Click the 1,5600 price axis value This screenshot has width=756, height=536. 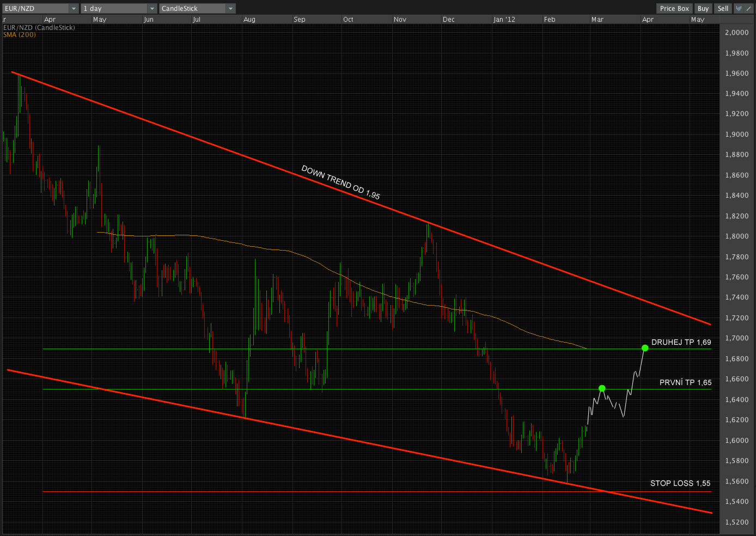coord(736,481)
